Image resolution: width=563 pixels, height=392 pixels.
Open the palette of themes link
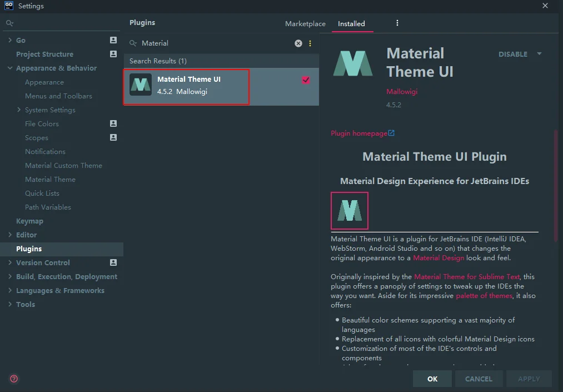(484, 296)
